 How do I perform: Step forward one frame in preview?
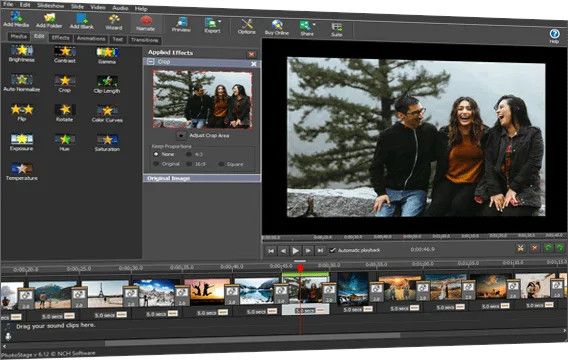(x=308, y=250)
